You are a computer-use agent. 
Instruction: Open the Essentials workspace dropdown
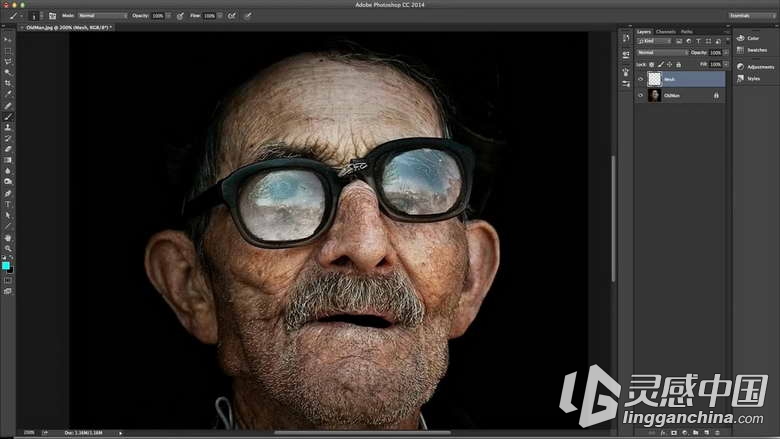click(x=752, y=16)
